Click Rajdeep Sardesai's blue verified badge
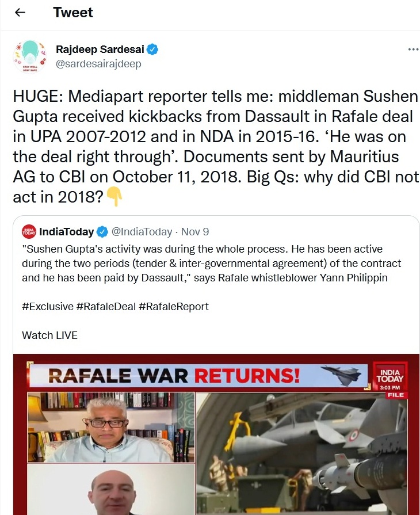The width and height of the screenshot is (420, 515). pyautogui.click(x=152, y=49)
